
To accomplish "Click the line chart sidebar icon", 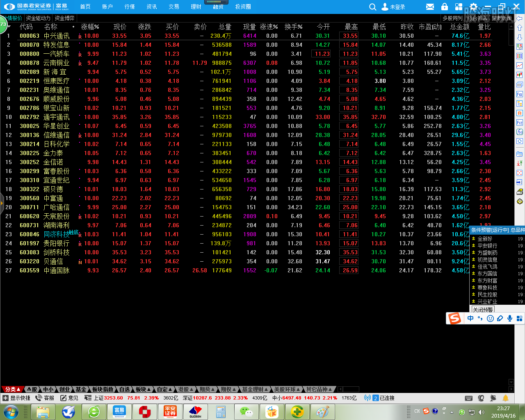I will (x=520, y=66).
